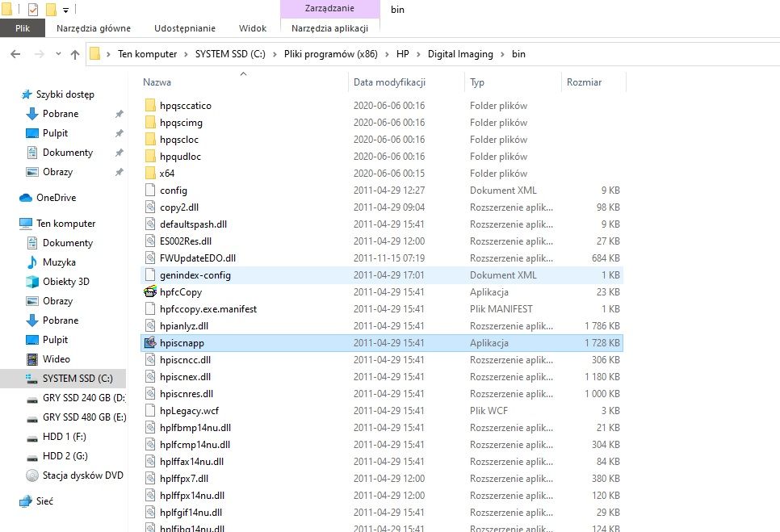
Task: Select the hpLegacy.wcf file name
Action: pos(189,411)
